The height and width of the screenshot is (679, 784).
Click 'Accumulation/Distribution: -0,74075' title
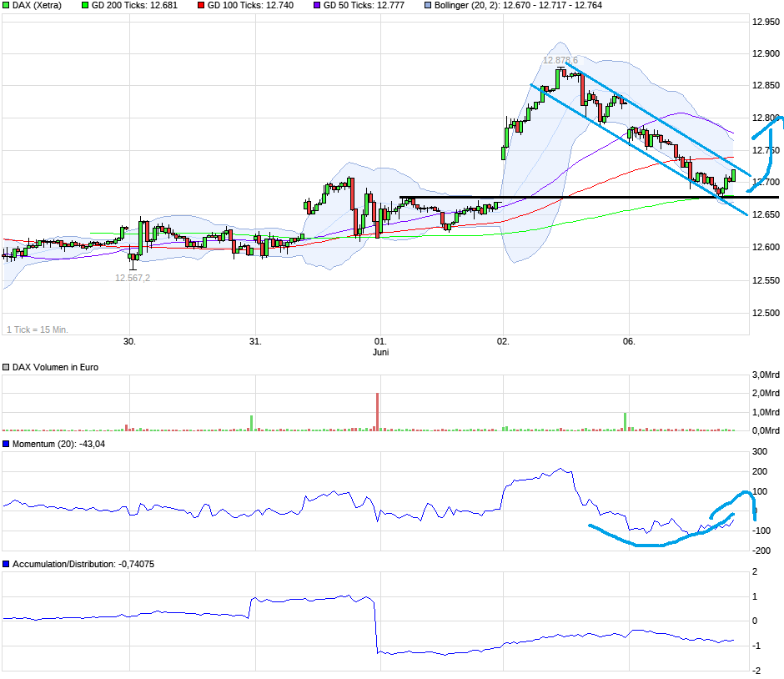point(83,564)
